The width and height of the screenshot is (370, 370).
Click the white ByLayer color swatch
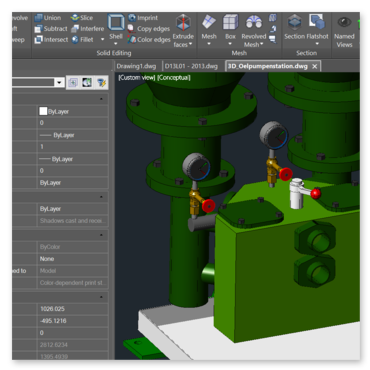pyautogui.click(x=43, y=111)
